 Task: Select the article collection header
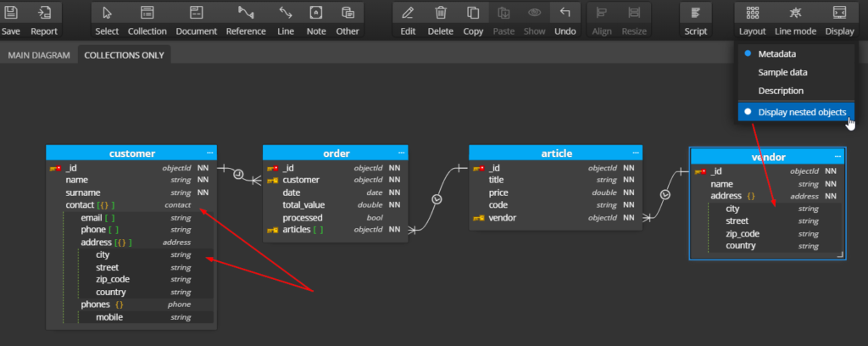click(x=555, y=153)
